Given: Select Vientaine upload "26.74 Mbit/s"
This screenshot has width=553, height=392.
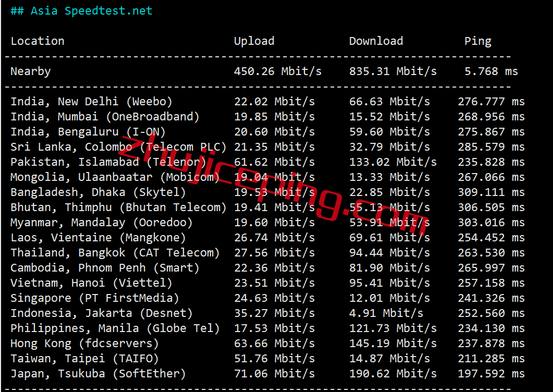Looking at the screenshot, I should tap(274, 238).
